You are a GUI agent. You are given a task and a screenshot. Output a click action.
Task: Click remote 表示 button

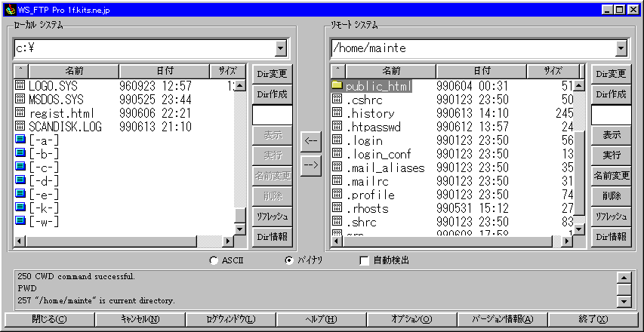click(x=611, y=135)
